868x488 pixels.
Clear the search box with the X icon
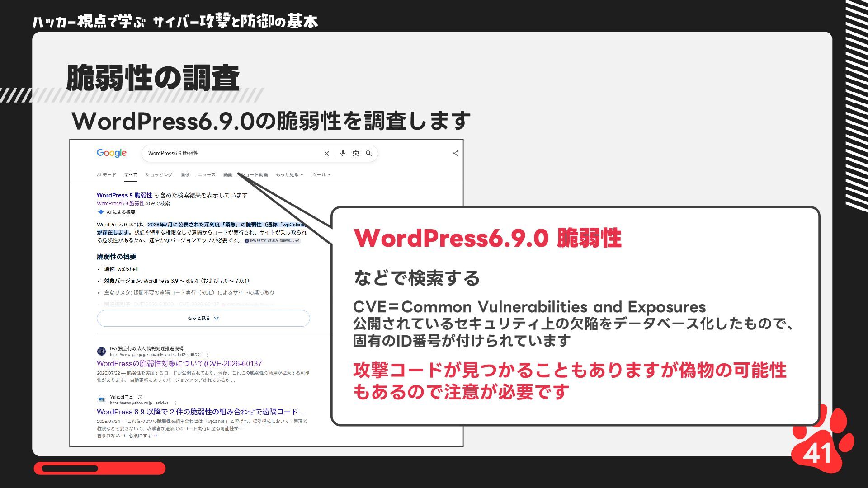pos(326,154)
